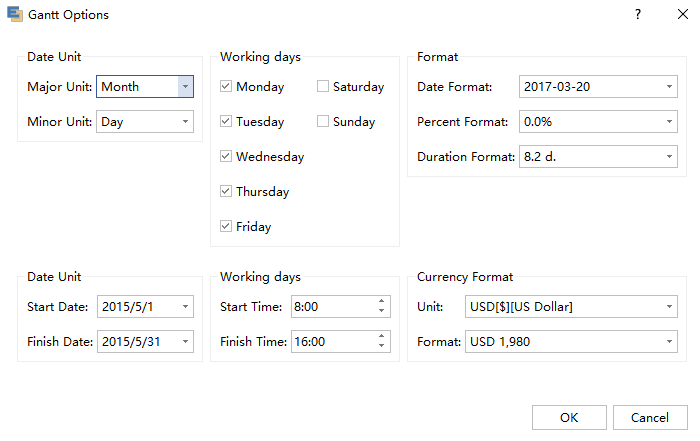700x441 pixels.
Task: Increase Finish Time with up arrow
Action: [x=381, y=337]
